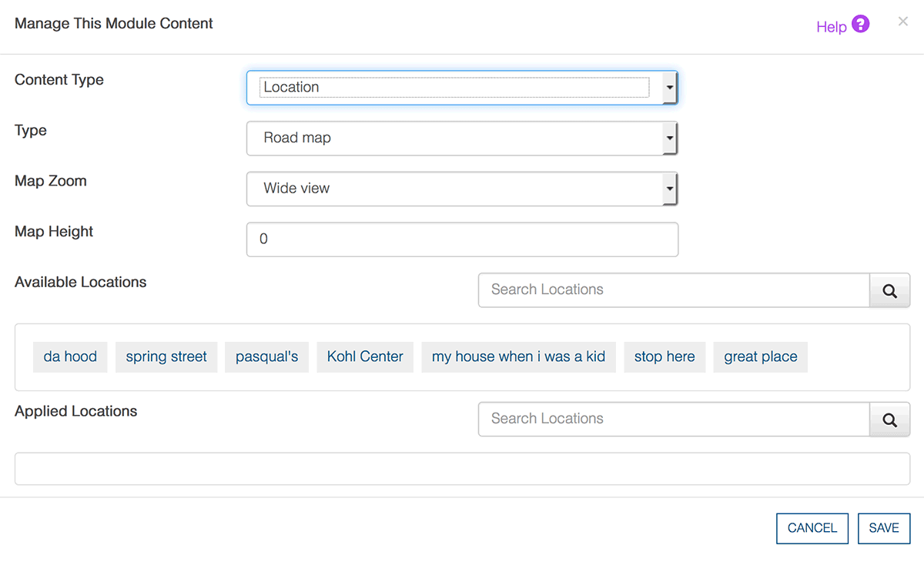This screenshot has width=924, height=572.
Task: Close the Manage This Module Content dialog
Action: point(902,22)
